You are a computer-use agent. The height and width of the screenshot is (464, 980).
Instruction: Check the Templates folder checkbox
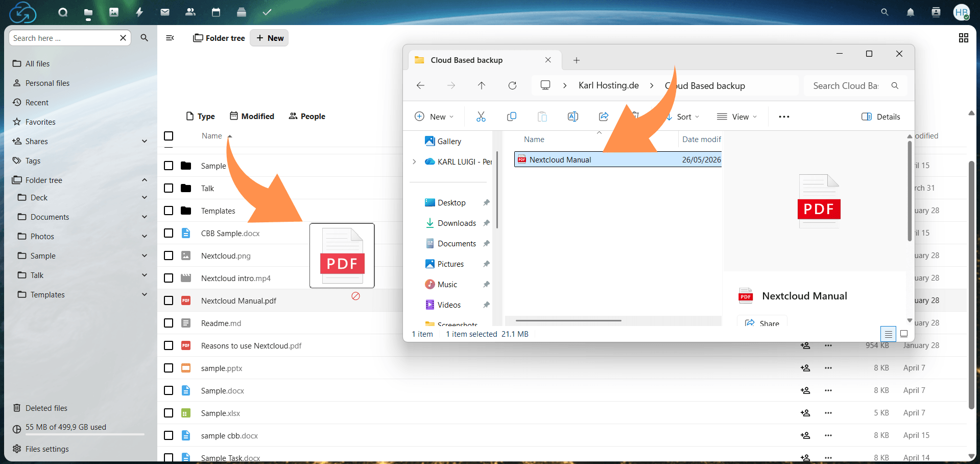click(169, 211)
